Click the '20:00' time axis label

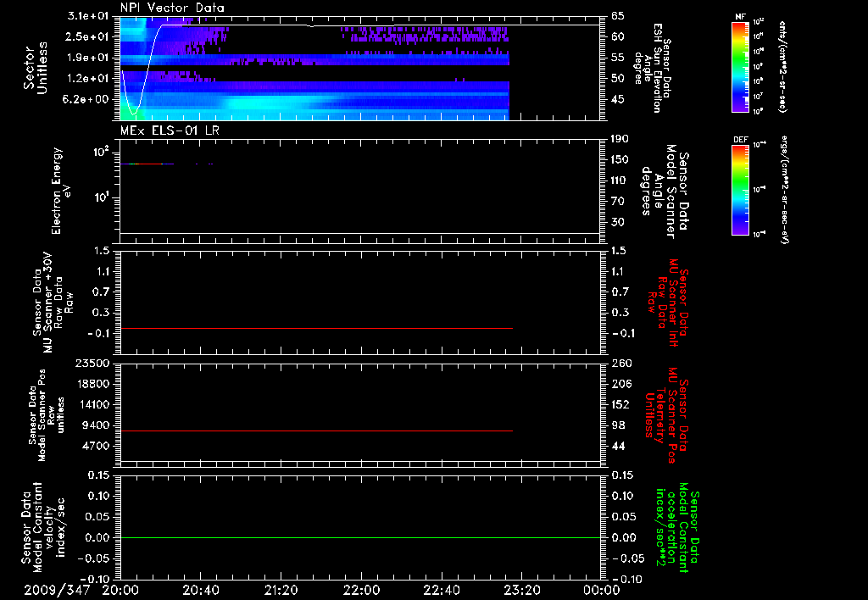120,590
